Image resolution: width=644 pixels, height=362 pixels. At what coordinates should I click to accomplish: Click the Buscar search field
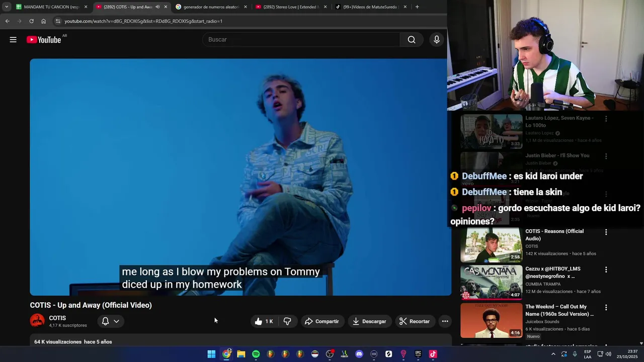[x=301, y=40]
